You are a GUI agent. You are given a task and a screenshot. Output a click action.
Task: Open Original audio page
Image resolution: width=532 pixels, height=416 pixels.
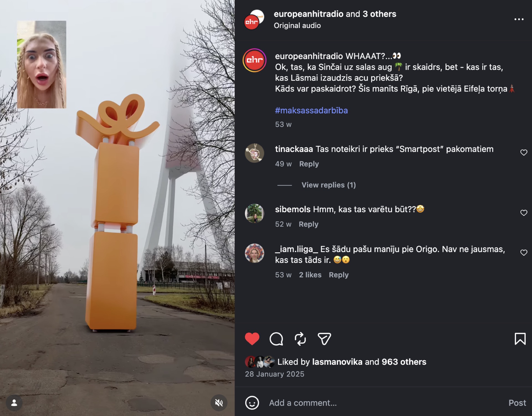coord(297,26)
